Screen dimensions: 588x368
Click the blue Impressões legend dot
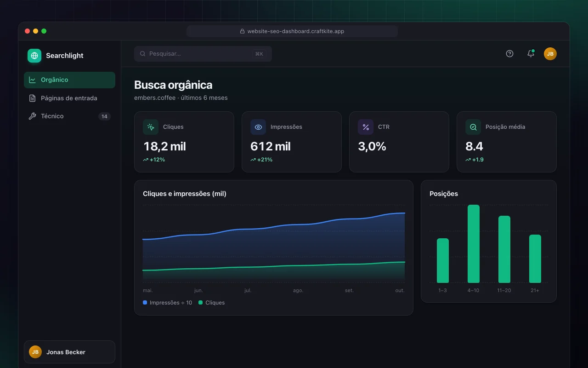point(145,303)
